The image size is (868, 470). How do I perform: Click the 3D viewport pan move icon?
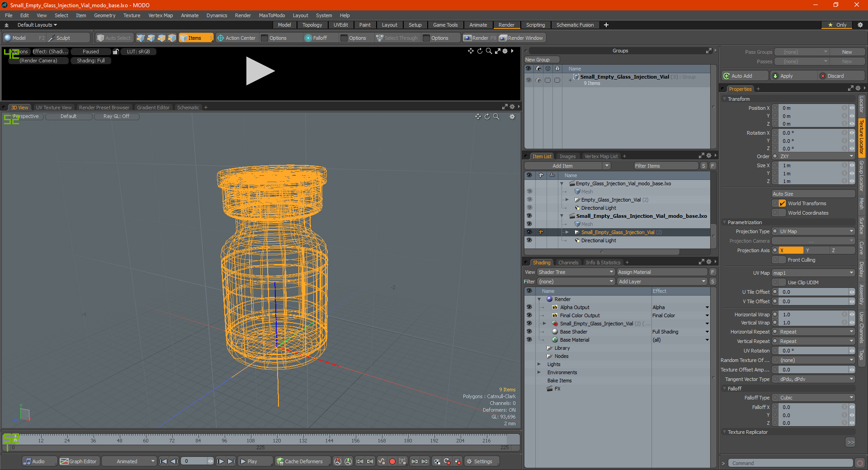[478, 117]
